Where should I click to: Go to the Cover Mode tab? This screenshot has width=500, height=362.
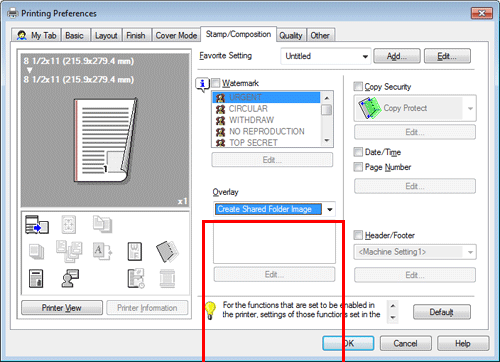[176, 35]
